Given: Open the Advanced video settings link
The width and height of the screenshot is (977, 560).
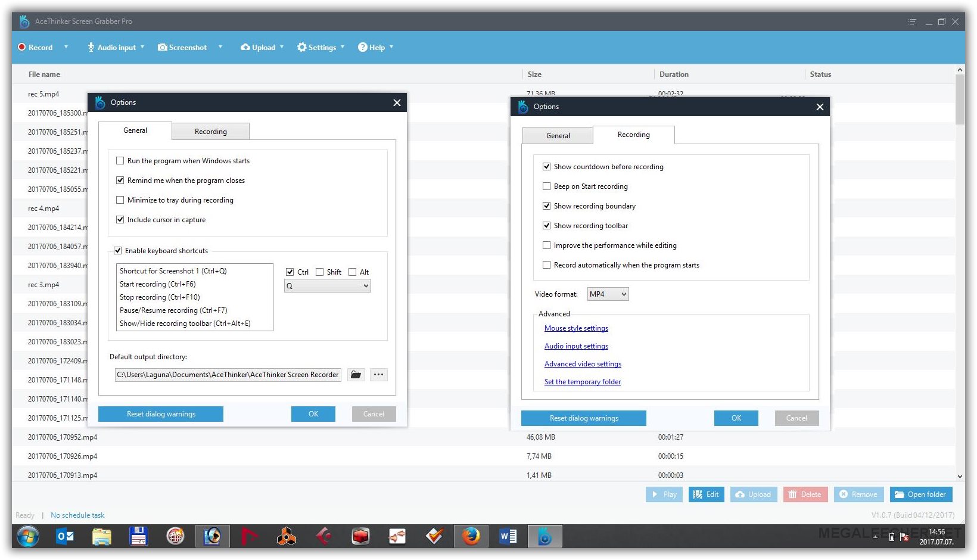Looking at the screenshot, I should pos(583,364).
